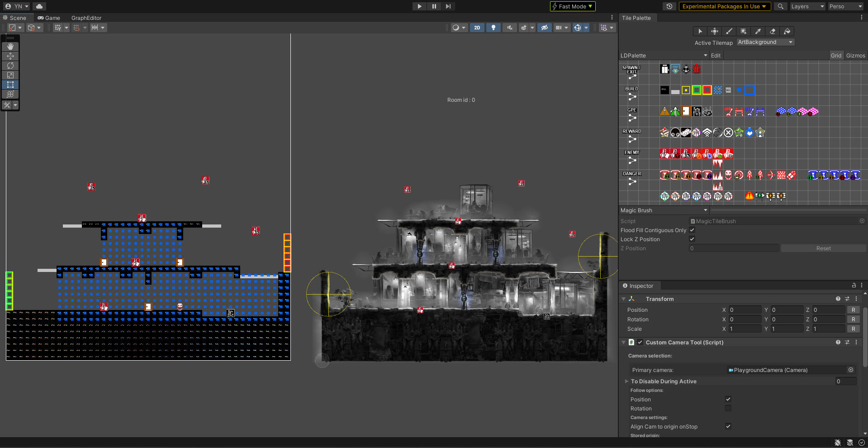Switch to the Game tab

coord(49,18)
